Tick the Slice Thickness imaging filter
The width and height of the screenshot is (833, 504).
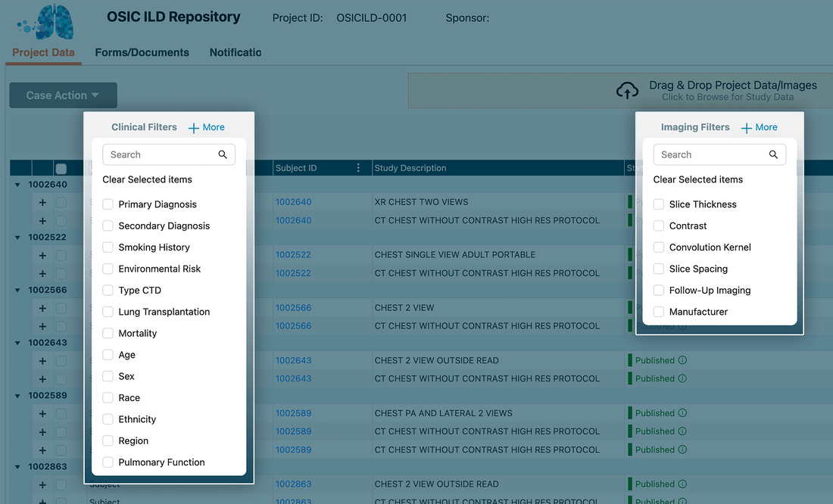tap(659, 204)
